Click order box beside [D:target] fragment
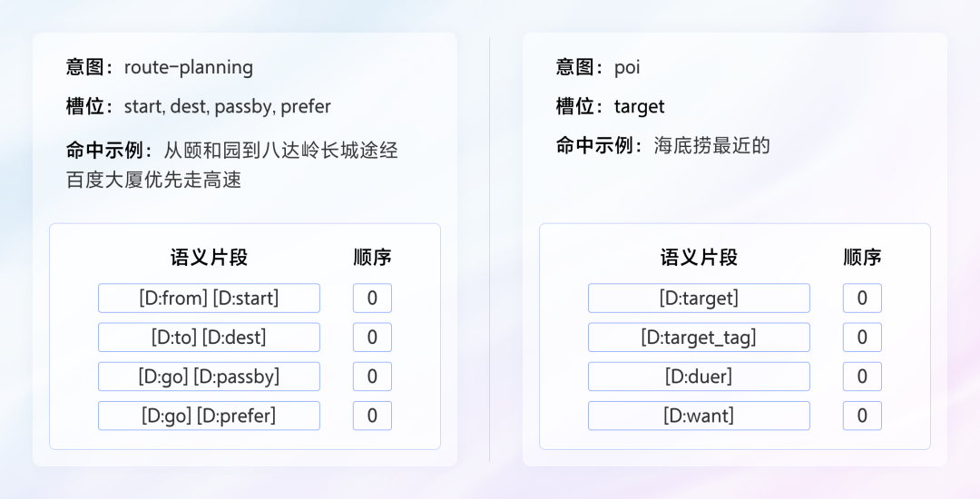The width and height of the screenshot is (980, 499). 862,298
